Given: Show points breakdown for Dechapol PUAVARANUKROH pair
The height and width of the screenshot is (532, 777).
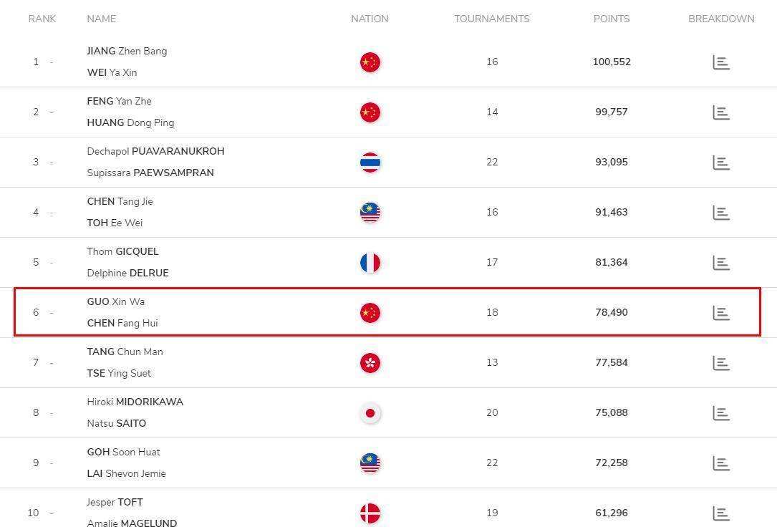Looking at the screenshot, I should pos(721,163).
